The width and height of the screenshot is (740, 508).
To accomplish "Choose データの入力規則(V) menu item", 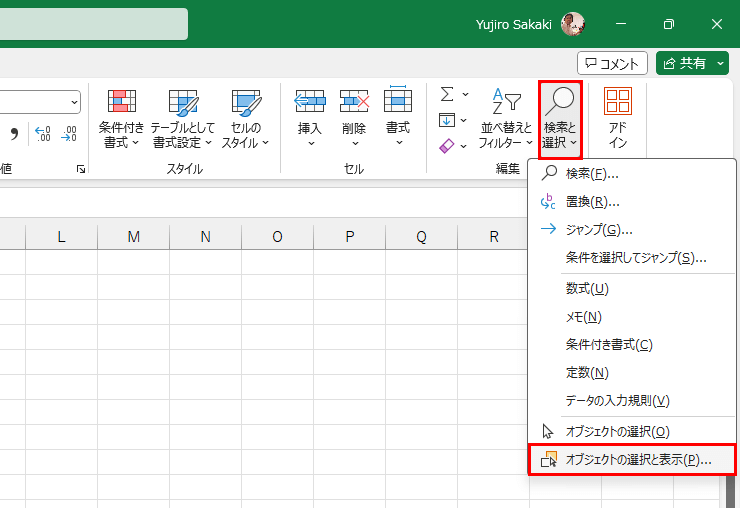I will (632, 401).
